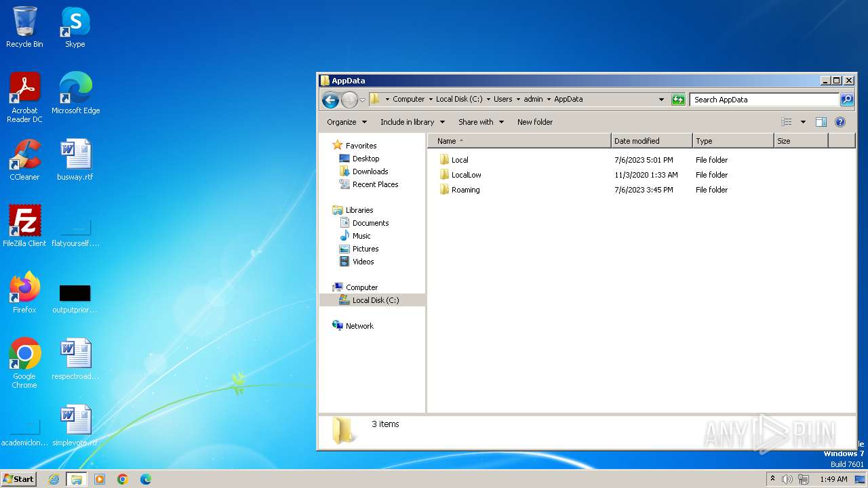Toggle the preview pane icon

click(x=821, y=122)
